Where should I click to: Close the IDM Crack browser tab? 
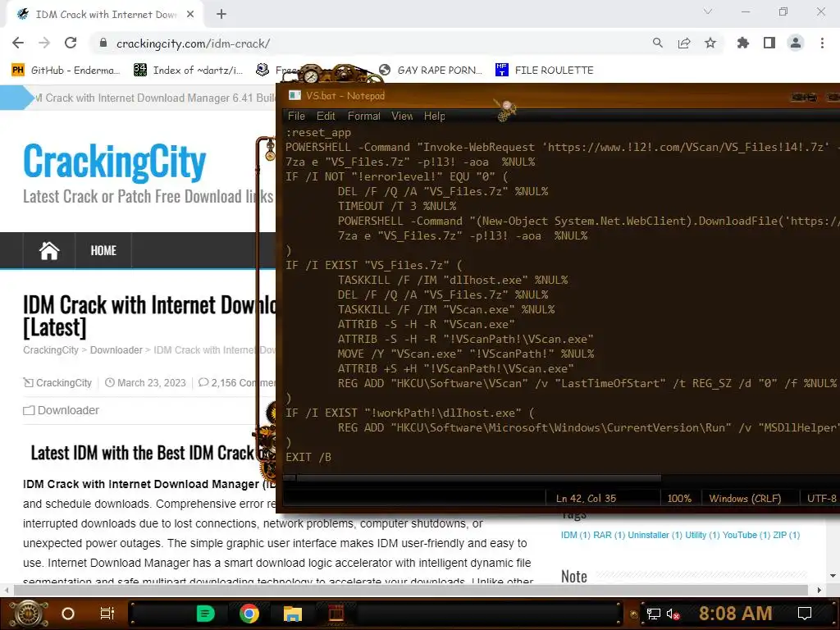click(x=190, y=15)
